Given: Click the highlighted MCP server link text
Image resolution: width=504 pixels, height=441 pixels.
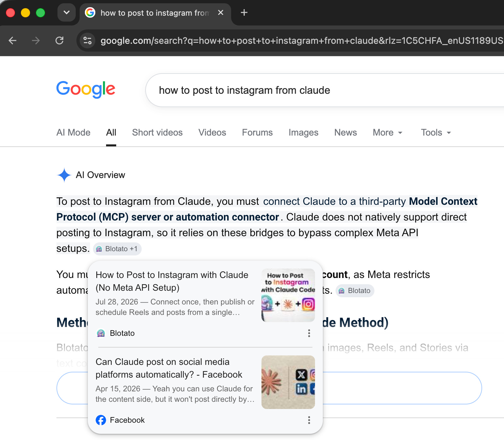Looking at the screenshot, I should click(267, 209).
